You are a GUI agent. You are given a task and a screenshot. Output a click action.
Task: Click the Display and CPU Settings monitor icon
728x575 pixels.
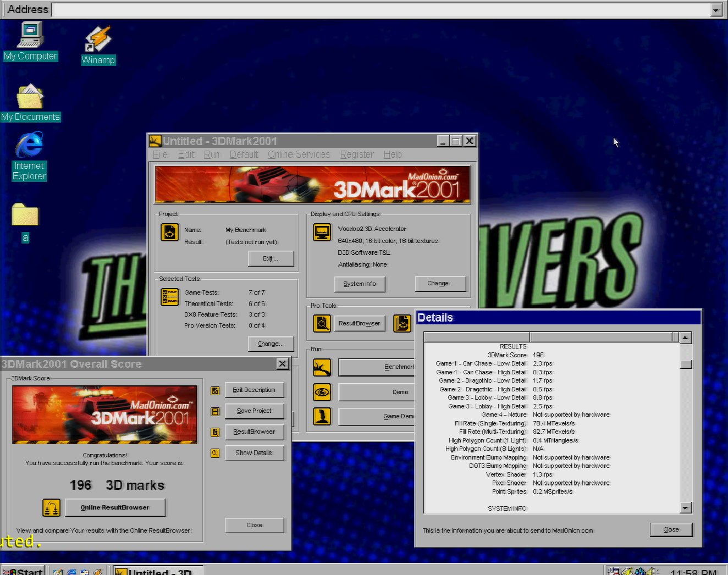tap(322, 232)
